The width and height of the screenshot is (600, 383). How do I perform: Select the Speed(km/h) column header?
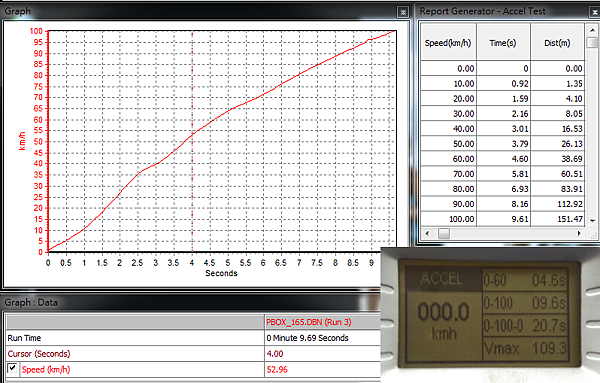[x=448, y=43]
